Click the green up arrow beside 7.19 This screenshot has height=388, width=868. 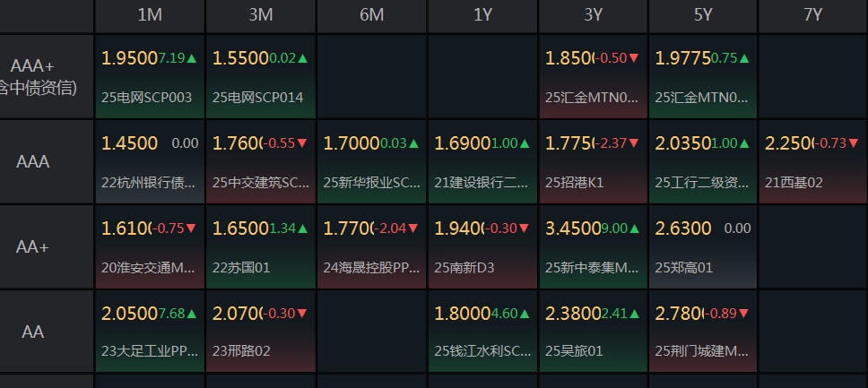pos(192,58)
